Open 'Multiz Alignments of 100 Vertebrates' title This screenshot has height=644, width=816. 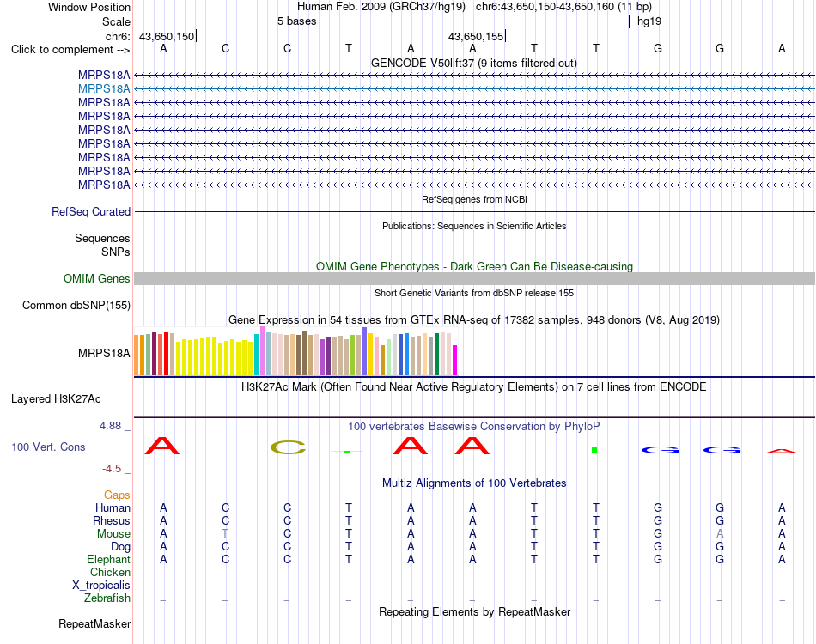[474, 483]
